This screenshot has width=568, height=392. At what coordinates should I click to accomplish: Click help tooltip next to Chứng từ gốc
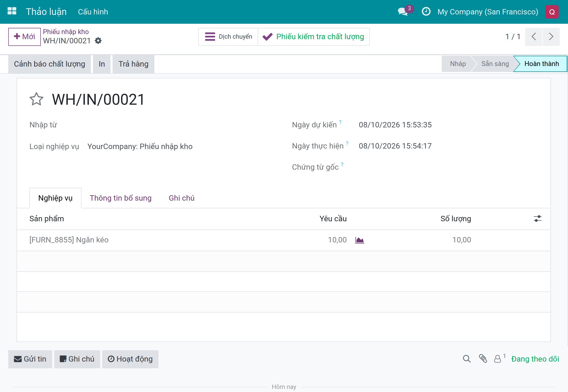[342, 164]
